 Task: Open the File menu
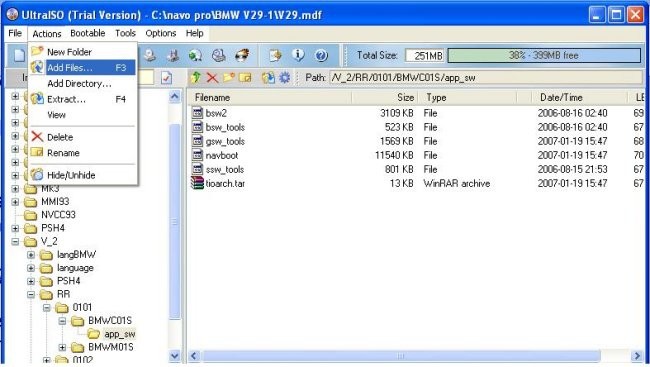coord(15,33)
